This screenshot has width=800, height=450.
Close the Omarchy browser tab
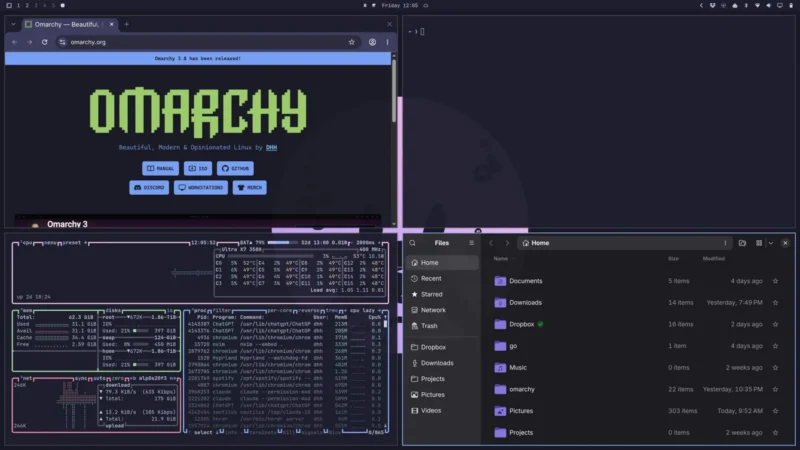(x=112, y=24)
